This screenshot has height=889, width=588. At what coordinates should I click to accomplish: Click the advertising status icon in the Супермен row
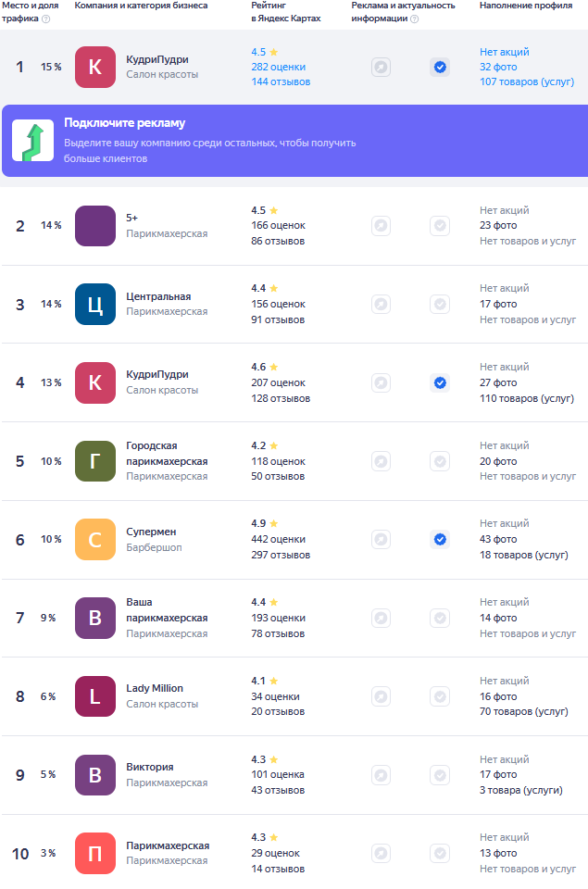(381, 539)
